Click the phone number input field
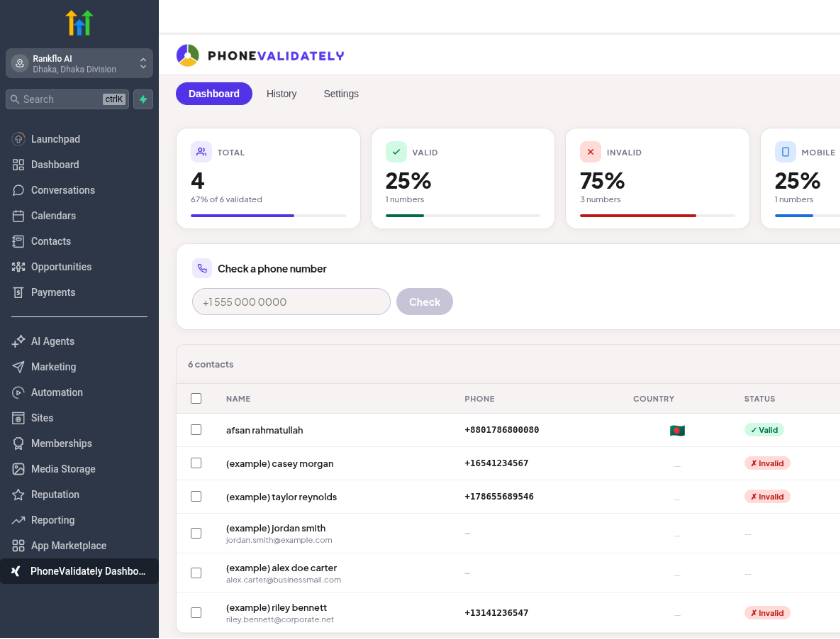Screen dimensions: 840x639 click(291, 302)
